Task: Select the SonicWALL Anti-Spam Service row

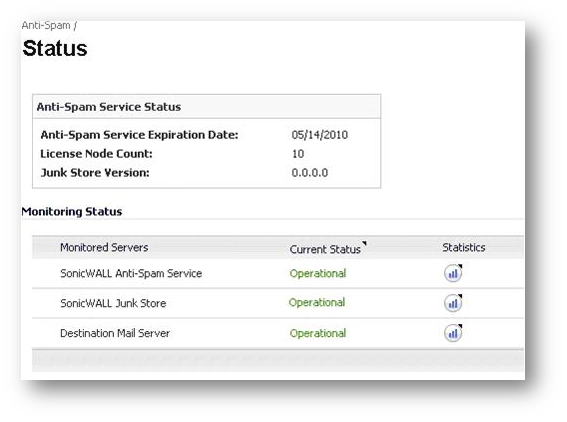Action: (278, 273)
